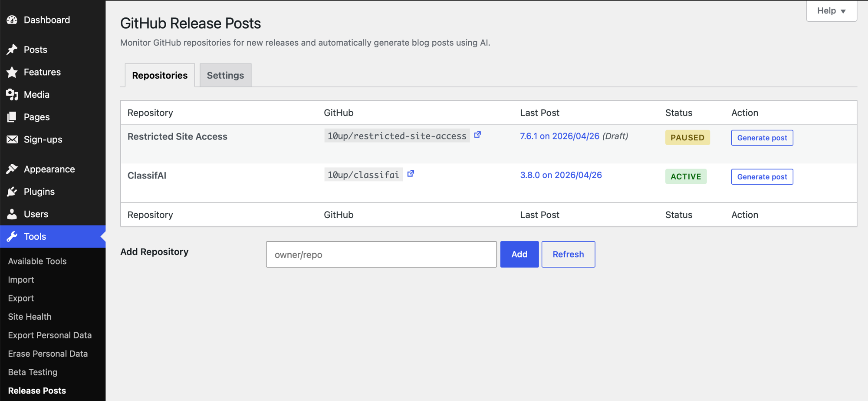This screenshot has height=401, width=868.
Task: Generate post for ClassifAI
Action: click(762, 177)
